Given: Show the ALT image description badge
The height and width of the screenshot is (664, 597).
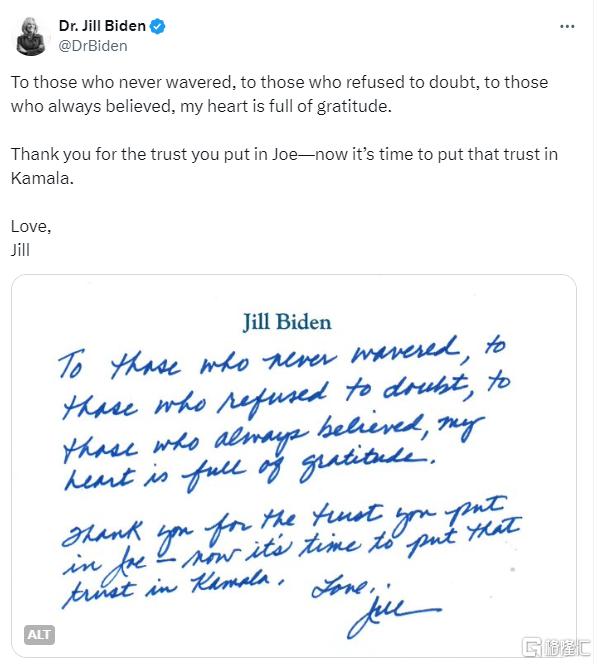Looking at the screenshot, I should tap(39, 634).
